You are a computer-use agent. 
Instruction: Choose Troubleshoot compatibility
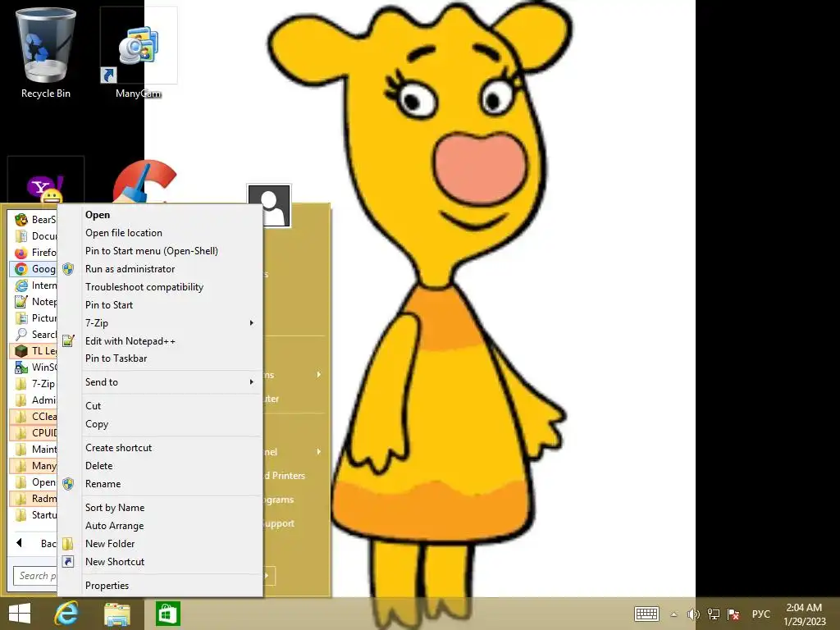click(x=161, y=287)
